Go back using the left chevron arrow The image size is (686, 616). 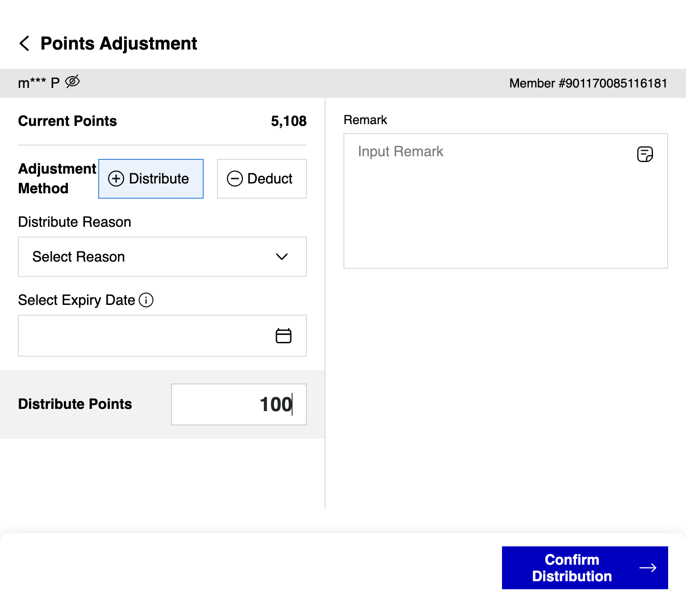[x=25, y=44]
